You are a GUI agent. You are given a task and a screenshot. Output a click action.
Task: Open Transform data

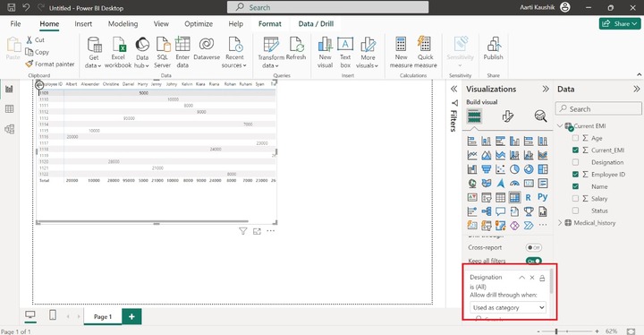coord(271,52)
